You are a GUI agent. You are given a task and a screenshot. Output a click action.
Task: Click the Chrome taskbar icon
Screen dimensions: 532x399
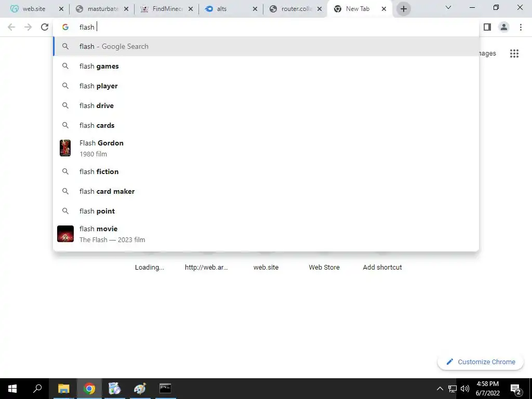pos(89,389)
